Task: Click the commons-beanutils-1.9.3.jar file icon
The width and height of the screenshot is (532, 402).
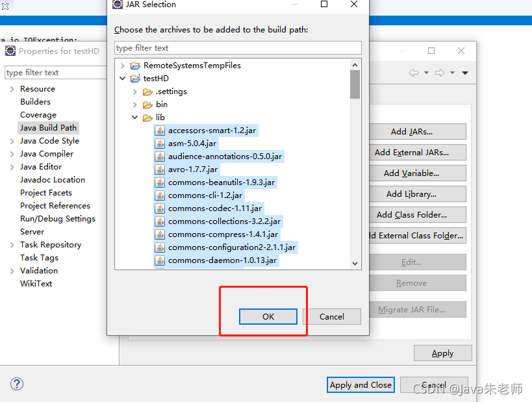Action: point(160,182)
